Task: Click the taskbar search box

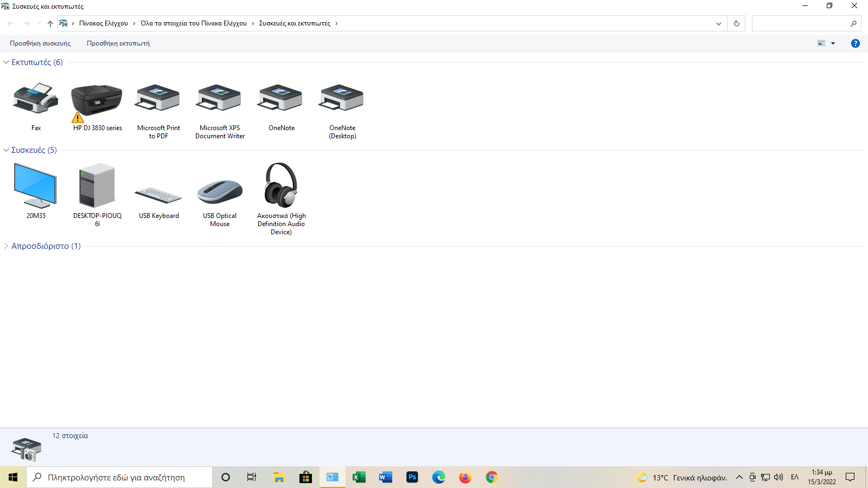Action: click(119, 477)
